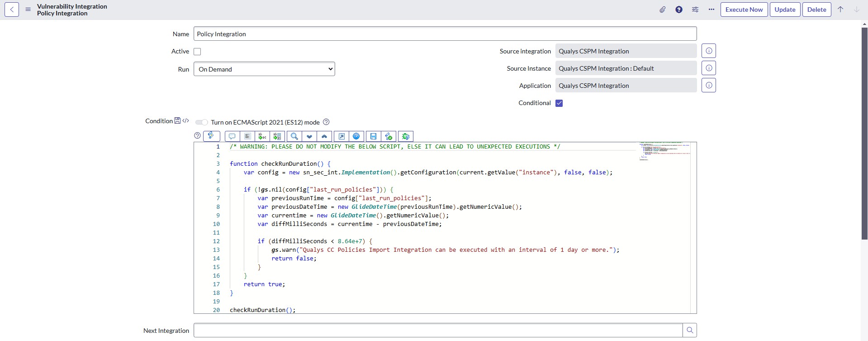Click the code minimap thumbnail in the editor
This screenshot has height=341, width=868.
pyautogui.click(x=664, y=151)
